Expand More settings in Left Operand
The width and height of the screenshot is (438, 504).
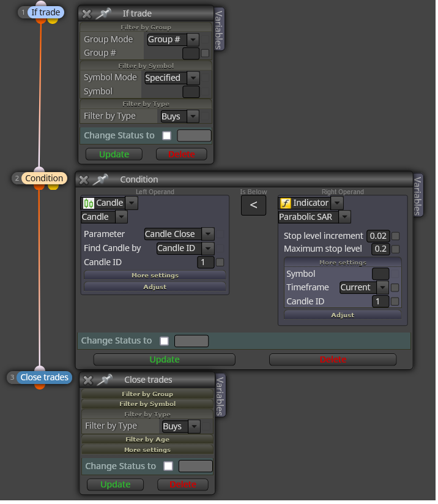[156, 276]
